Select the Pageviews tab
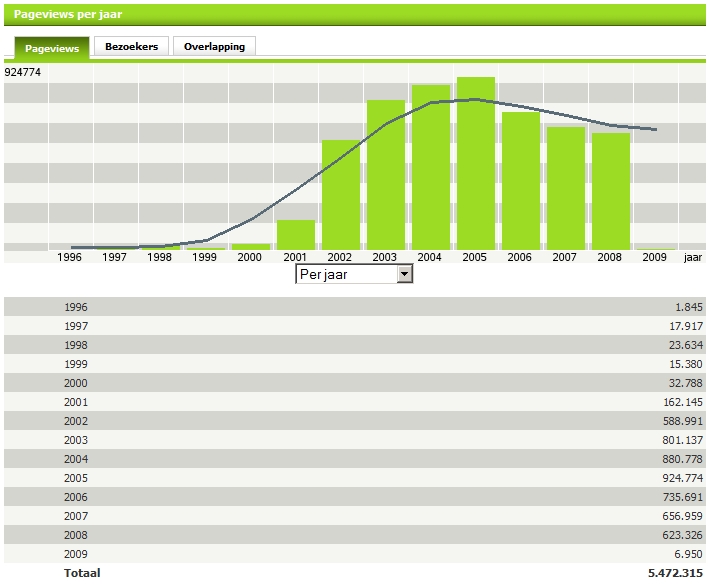This screenshot has width=709, height=584. click(52, 48)
